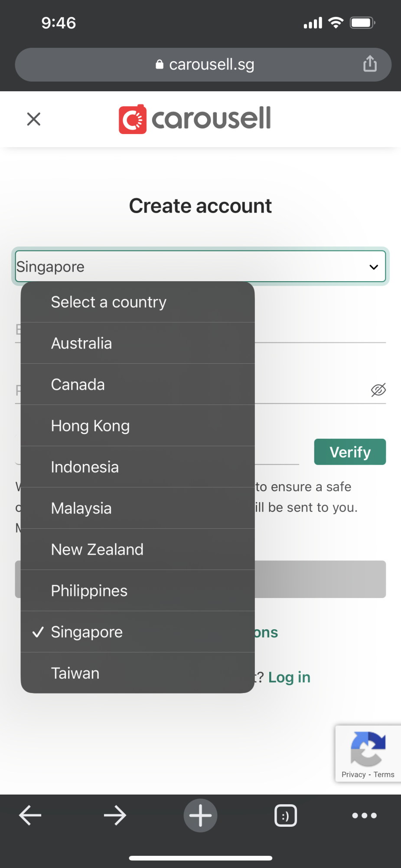Choose Hong Kong from country list
Image resolution: width=401 pixels, height=868 pixels.
point(90,426)
